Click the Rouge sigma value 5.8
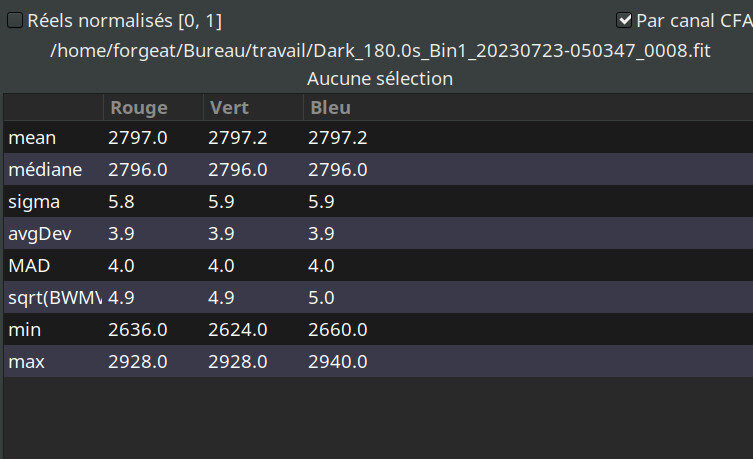Viewport: 753px width, 459px height. click(x=121, y=202)
